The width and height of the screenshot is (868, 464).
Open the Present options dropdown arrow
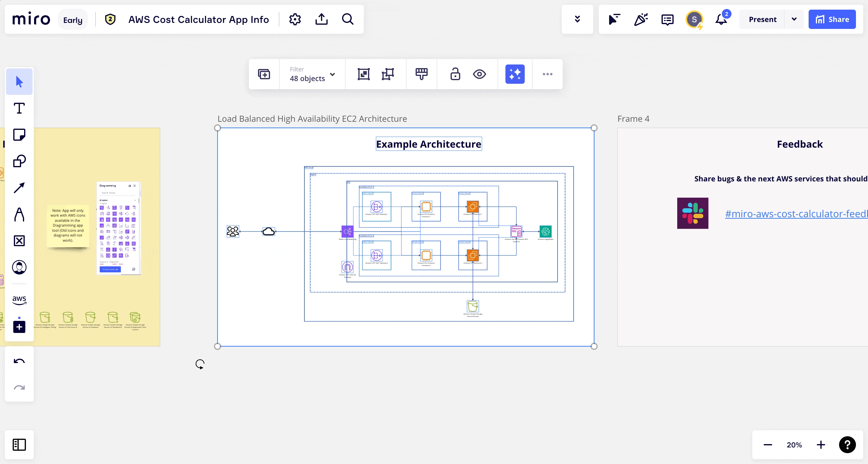click(x=794, y=19)
